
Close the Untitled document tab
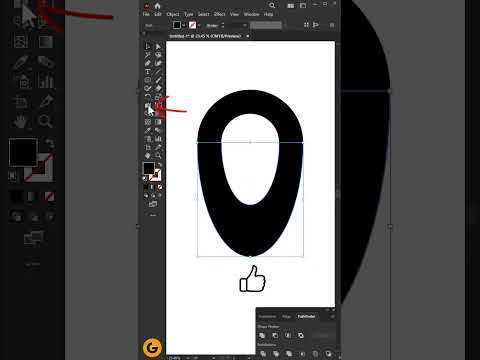248,36
